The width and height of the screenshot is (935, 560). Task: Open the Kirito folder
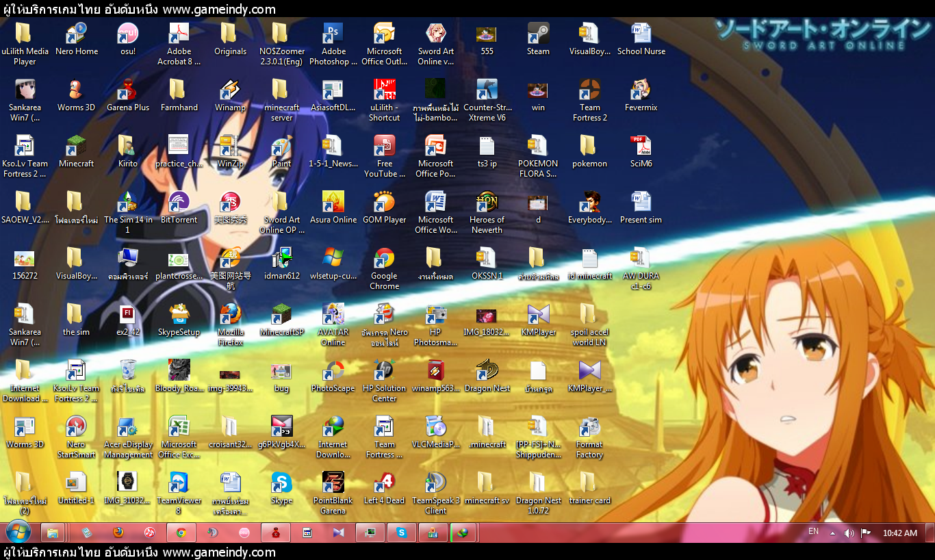pyautogui.click(x=128, y=151)
